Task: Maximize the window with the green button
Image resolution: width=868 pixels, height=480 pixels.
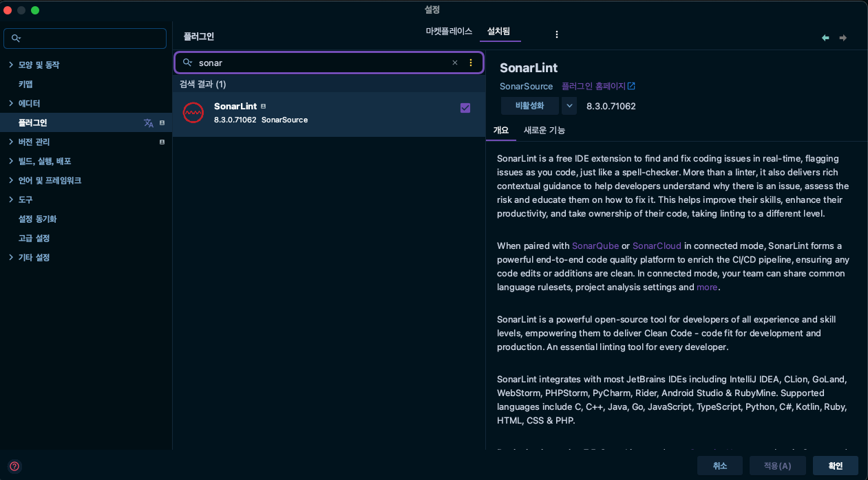Action: pos(35,10)
